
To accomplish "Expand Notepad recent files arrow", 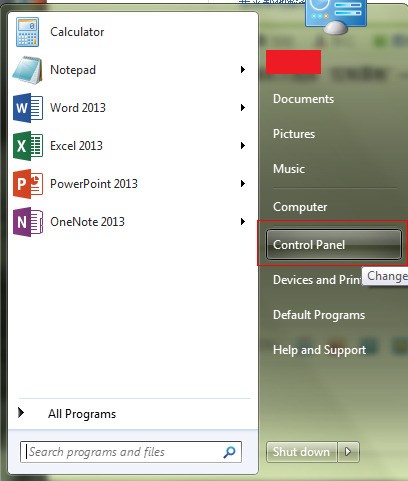I will pos(243,70).
